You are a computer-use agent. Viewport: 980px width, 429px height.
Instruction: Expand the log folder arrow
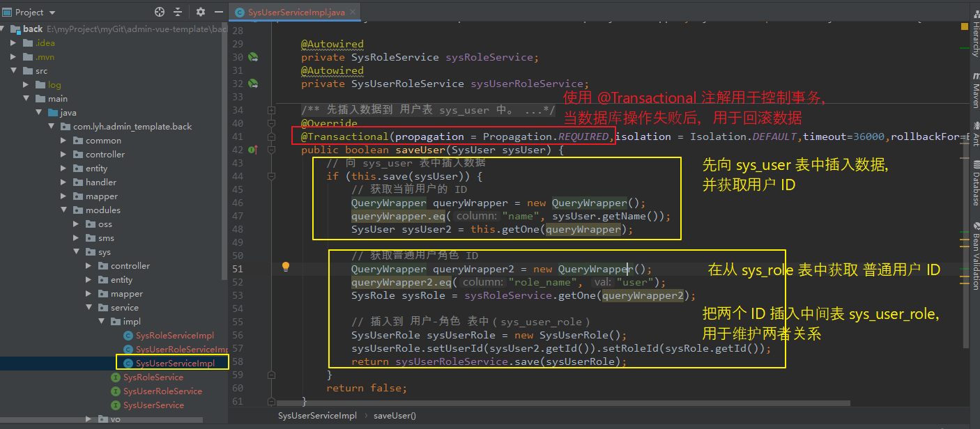coord(26,85)
